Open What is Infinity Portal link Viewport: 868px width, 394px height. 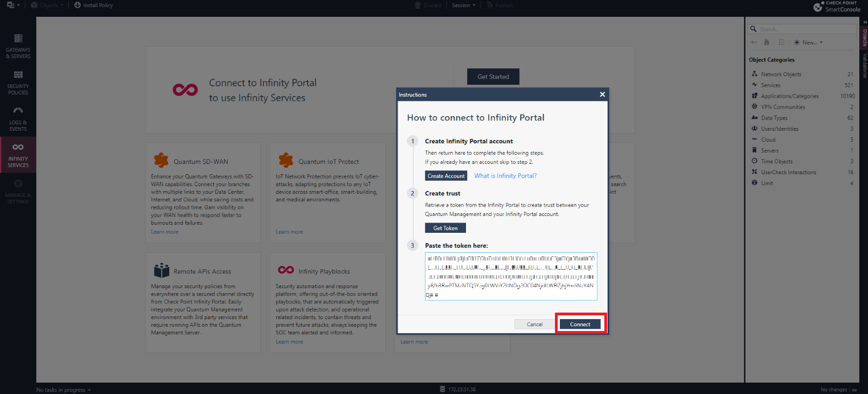505,176
